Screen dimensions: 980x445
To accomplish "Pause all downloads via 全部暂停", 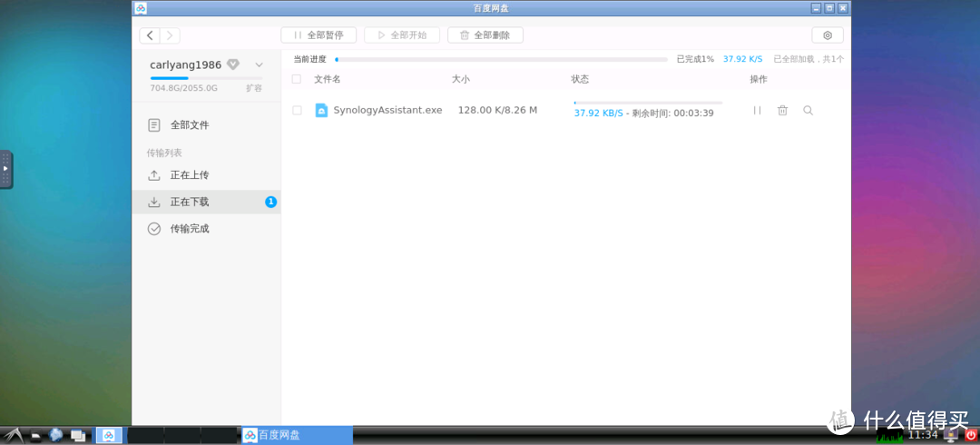I will tap(318, 35).
